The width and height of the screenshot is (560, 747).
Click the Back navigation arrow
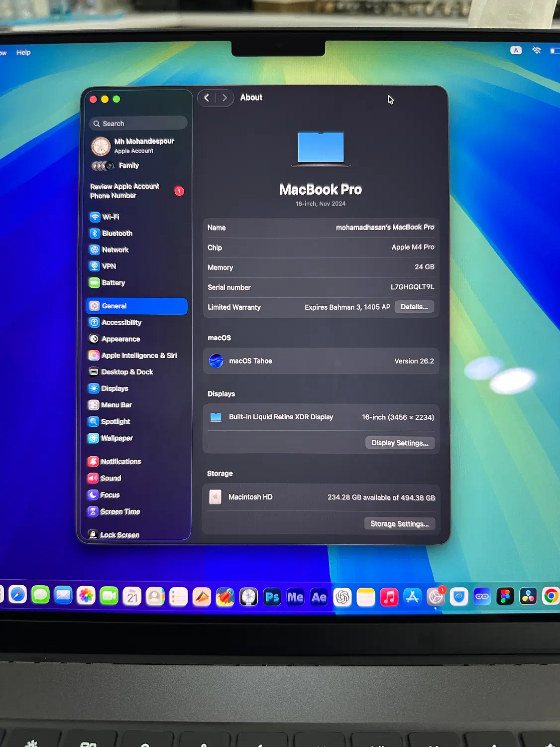(207, 98)
